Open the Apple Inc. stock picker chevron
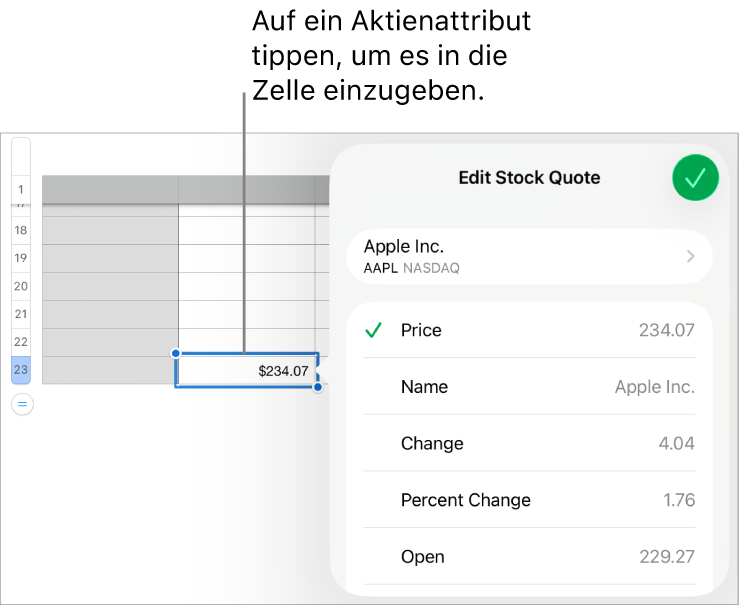Image resolution: width=740 pixels, height=606 pixels. pyautogui.click(x=690, y=257)
